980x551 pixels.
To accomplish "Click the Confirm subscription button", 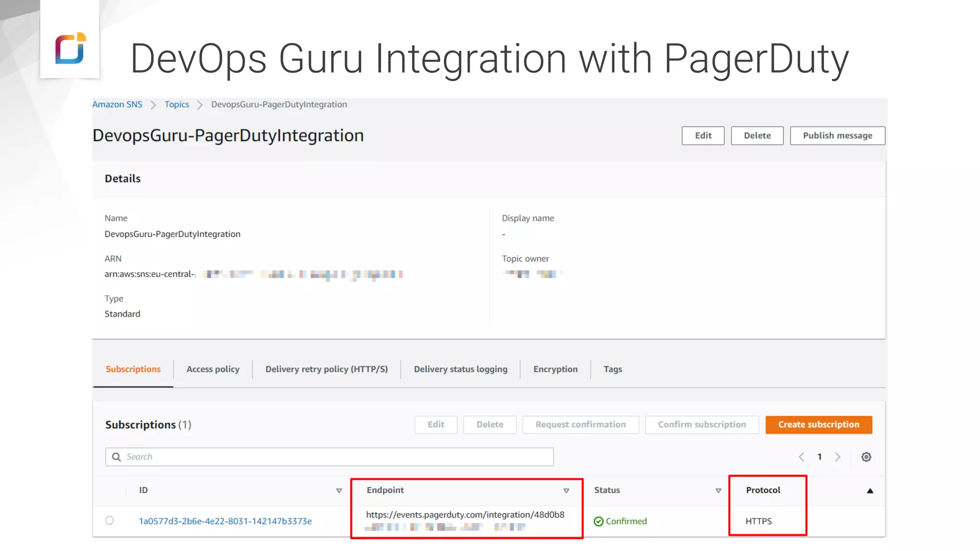I will coord(702,425).
